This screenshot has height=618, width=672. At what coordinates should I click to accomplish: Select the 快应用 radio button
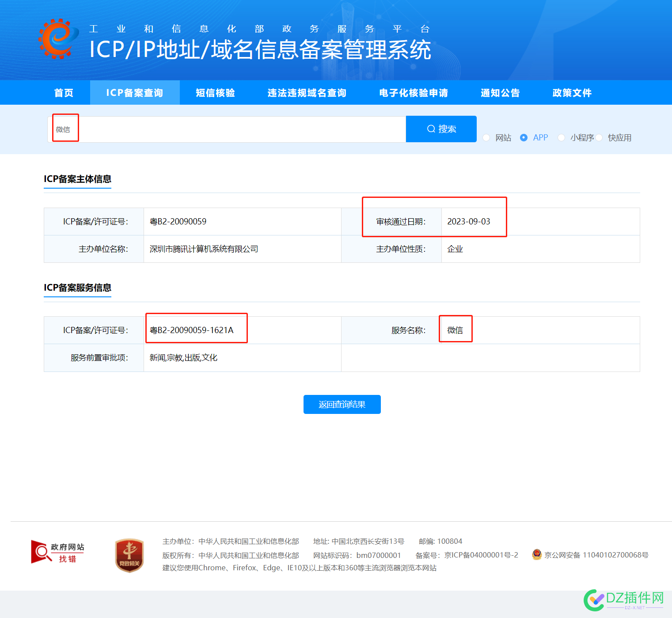click(599, 137)
